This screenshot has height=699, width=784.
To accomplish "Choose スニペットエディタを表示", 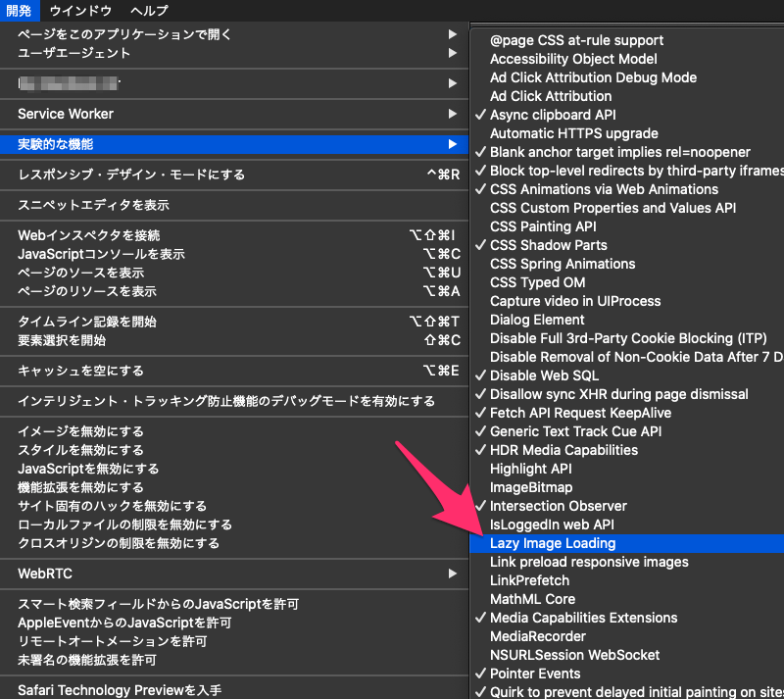I will 234,205.
